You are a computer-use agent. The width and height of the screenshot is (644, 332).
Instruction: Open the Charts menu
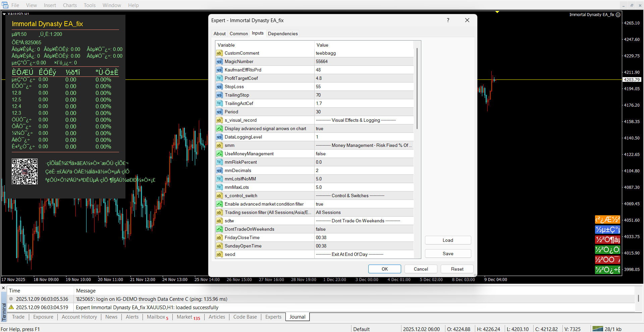[x=70, y=5]
